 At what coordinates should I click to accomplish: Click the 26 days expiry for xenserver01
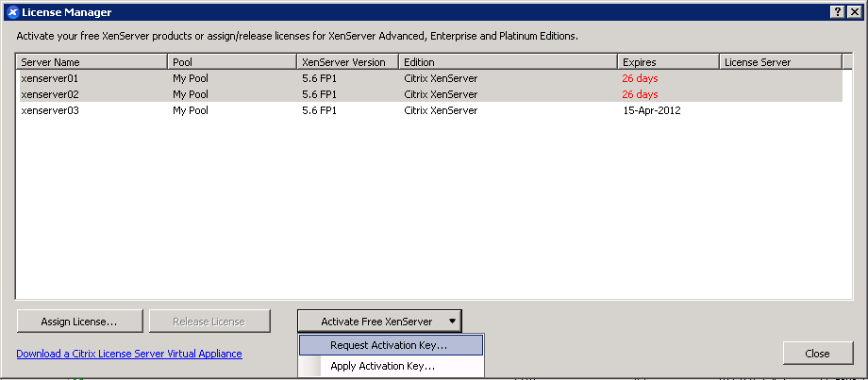640,78
